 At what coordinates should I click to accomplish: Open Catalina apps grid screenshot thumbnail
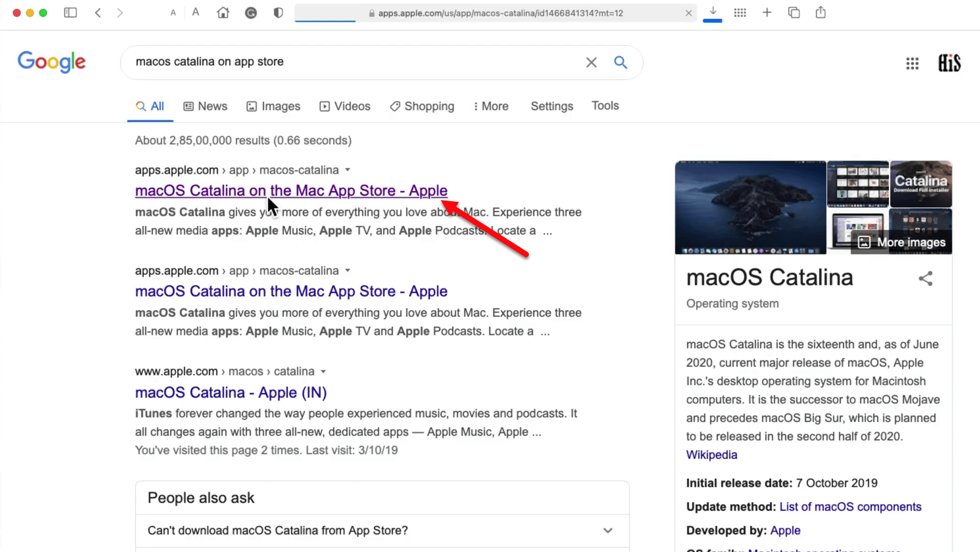[x=857, y=184]
